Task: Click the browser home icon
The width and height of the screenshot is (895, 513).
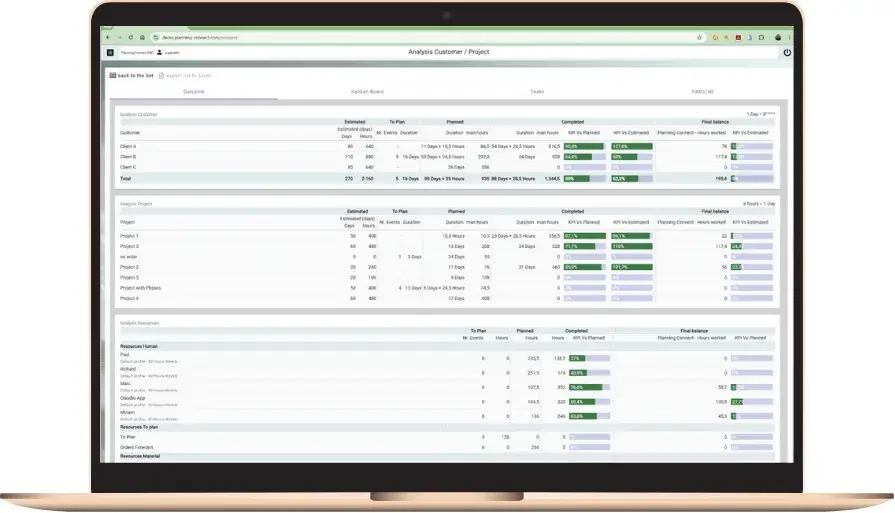Action: [x=142, y=38]
